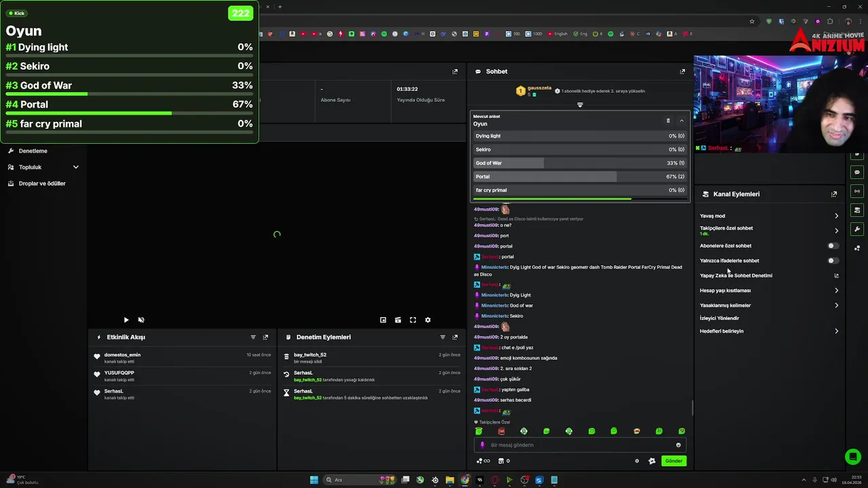Open File Explorer from taskbar
The width and height of the screenshot is (868, 488).
450,480
